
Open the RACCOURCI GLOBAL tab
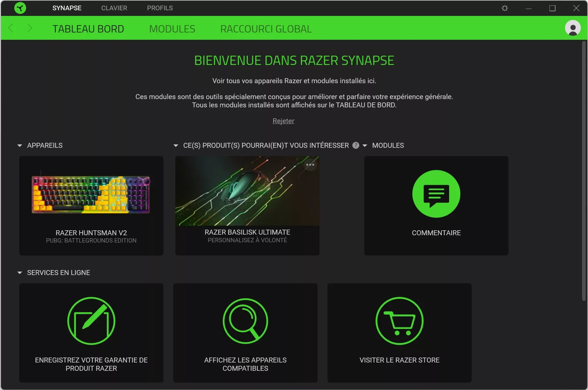(265, 28)
